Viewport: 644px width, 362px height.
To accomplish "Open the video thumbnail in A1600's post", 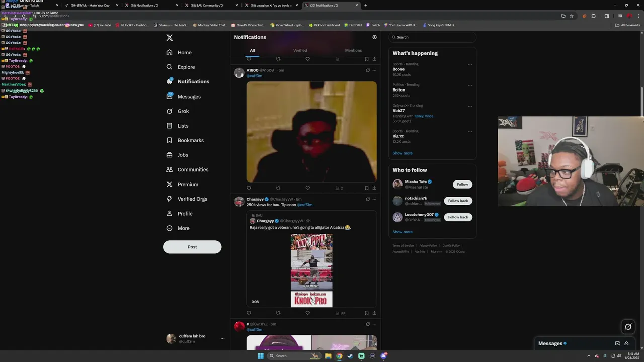I will click(x=311, y=132).
